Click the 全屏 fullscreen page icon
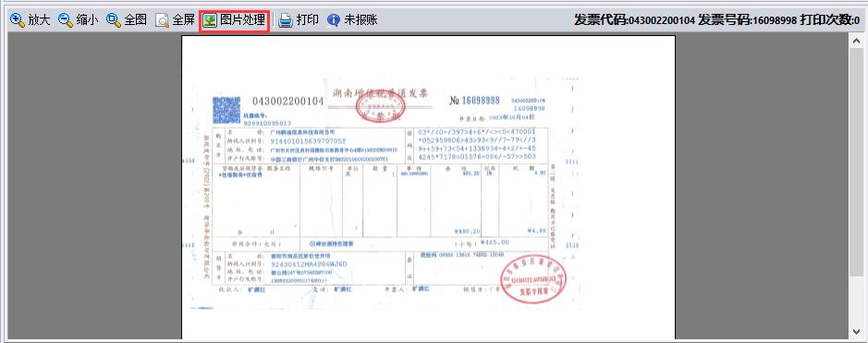The height and width of the screenshot is (343, 868). pyautogui.click(x=162, y=21)
